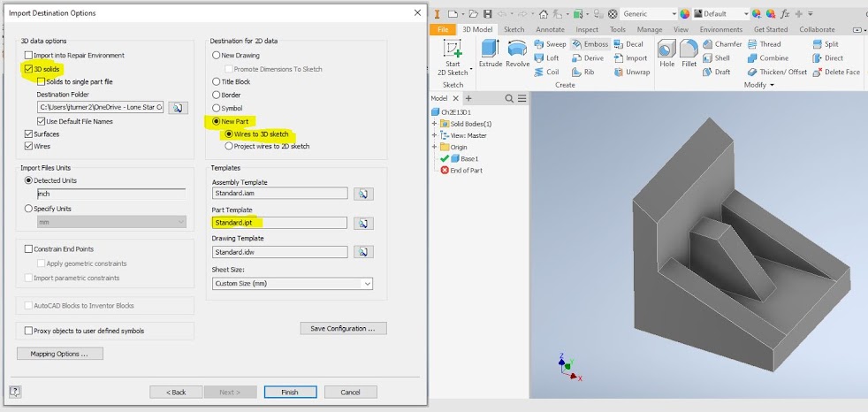The image size is (868, 412).
Task: Uncheck the 3D solids checkbox
Action: click(29, 69)
